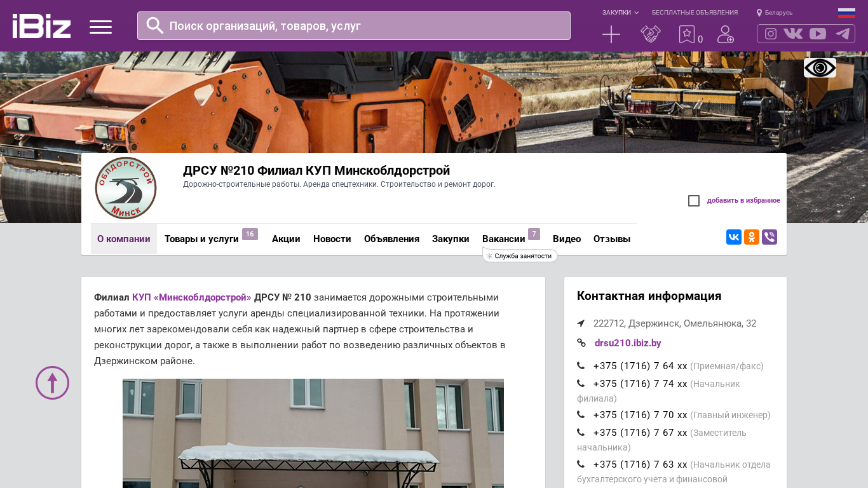Select the 'О компании' tab
The height and width of the screenshot is (488, 868).
pyautogui.click(x=124, y=239)
